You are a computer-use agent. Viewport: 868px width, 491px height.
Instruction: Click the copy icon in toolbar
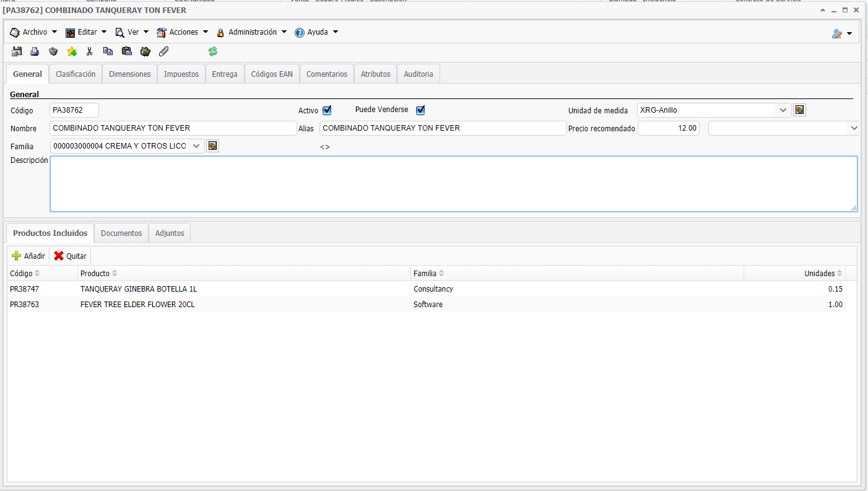tap(108, 51)
